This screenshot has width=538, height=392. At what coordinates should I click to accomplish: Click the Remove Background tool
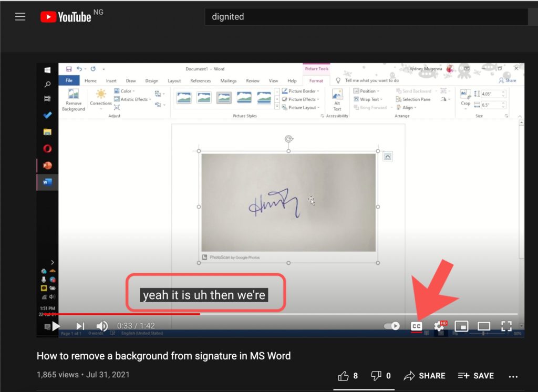point(74,100)
